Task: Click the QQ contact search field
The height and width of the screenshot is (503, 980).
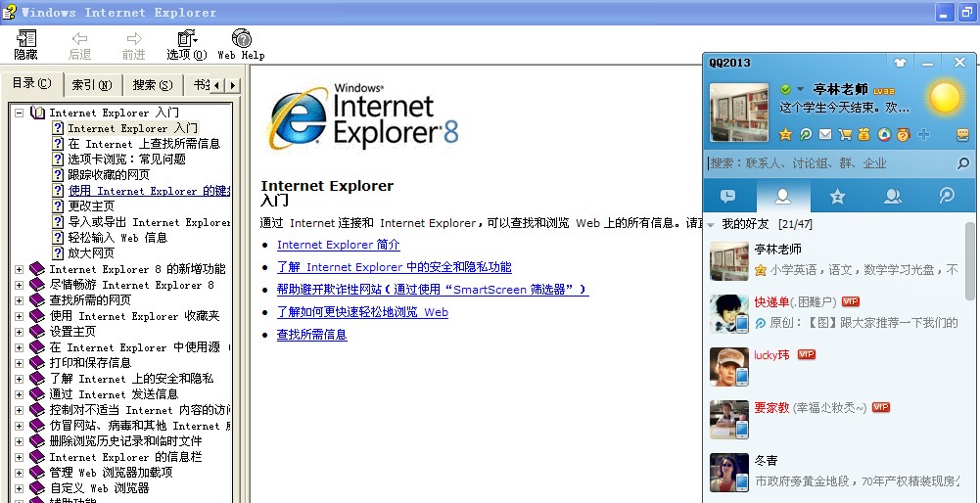Action: 830,163
